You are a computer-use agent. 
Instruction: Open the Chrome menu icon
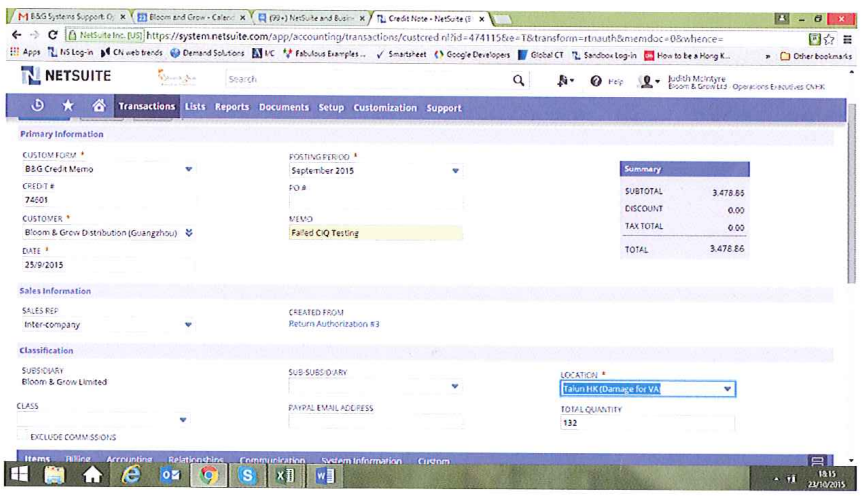[848, 39]
